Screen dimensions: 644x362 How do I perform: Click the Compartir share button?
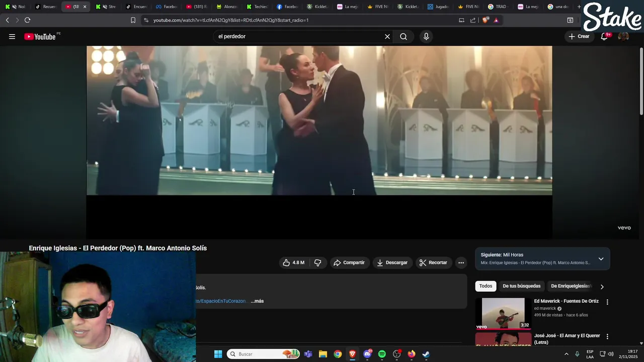(x=349, y=262)
